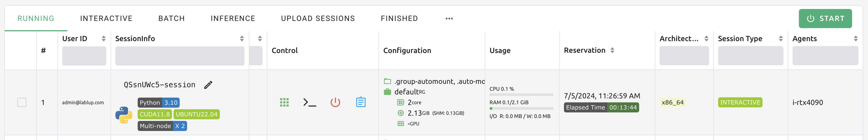Click the User ID filter field
Screen dimensions: 868x140
(x=84, y=56)
